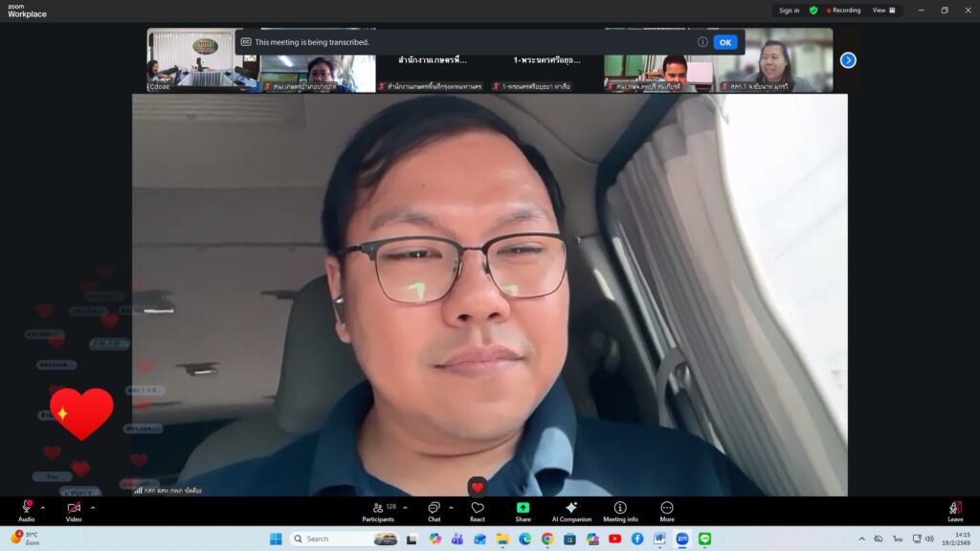The image size is (980, 551).
Task: Open the AI Companion
Action: (571, 510)
